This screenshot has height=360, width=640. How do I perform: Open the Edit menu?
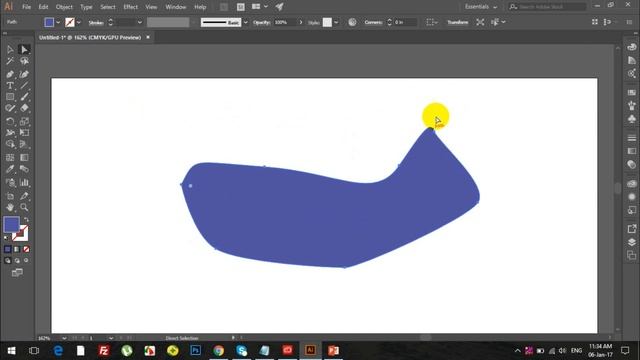(43, 7)
